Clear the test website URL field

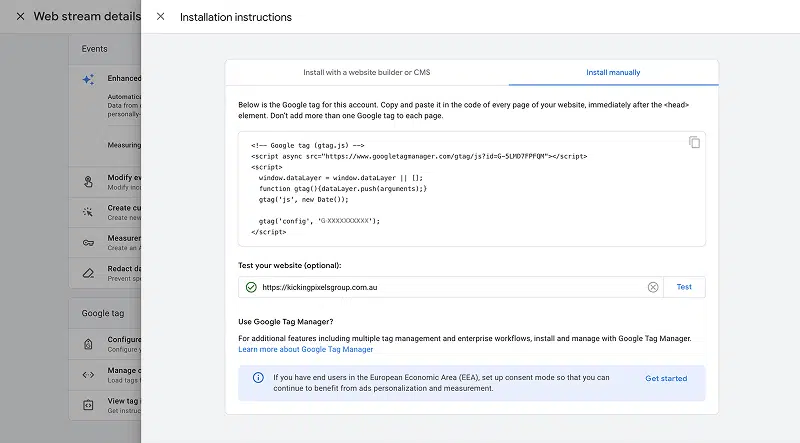point(653,287)
